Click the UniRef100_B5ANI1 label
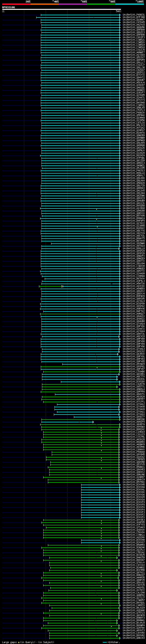The image size is (146, 644). [x=133, y=467]
